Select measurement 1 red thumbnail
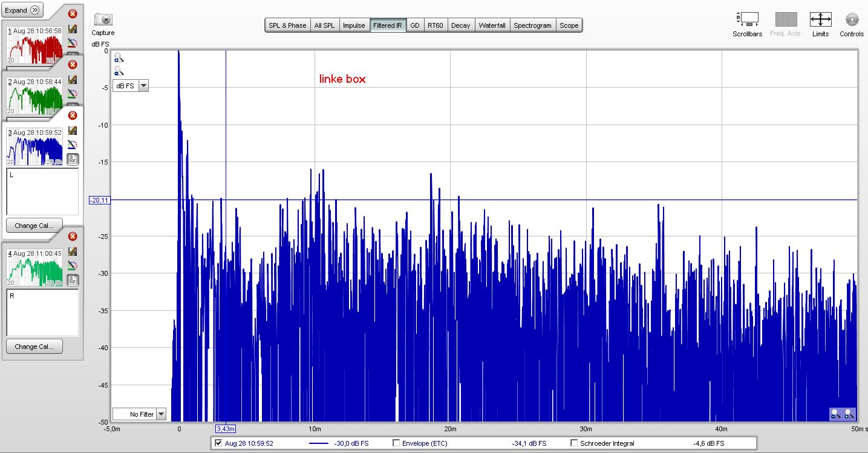This screenshot has height=453, width=868. (34, 45)
